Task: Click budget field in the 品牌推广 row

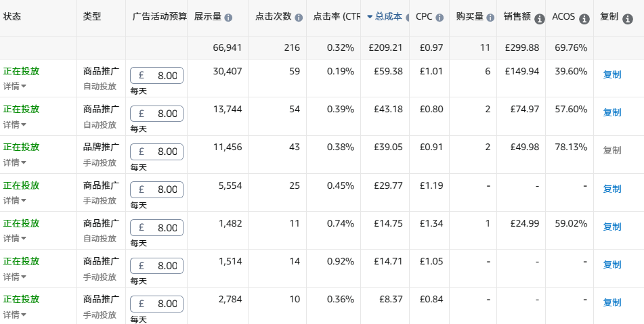Action: pos(157,152)
